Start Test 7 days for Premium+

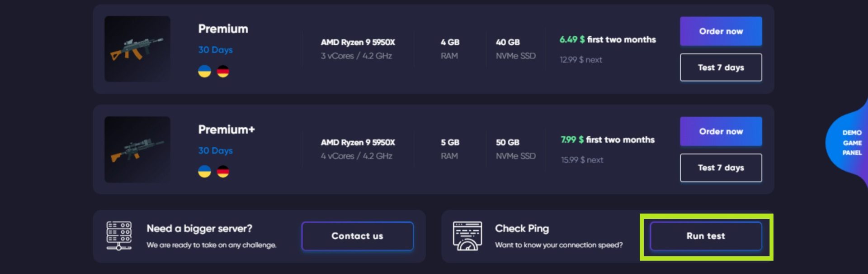click(721, 168)
